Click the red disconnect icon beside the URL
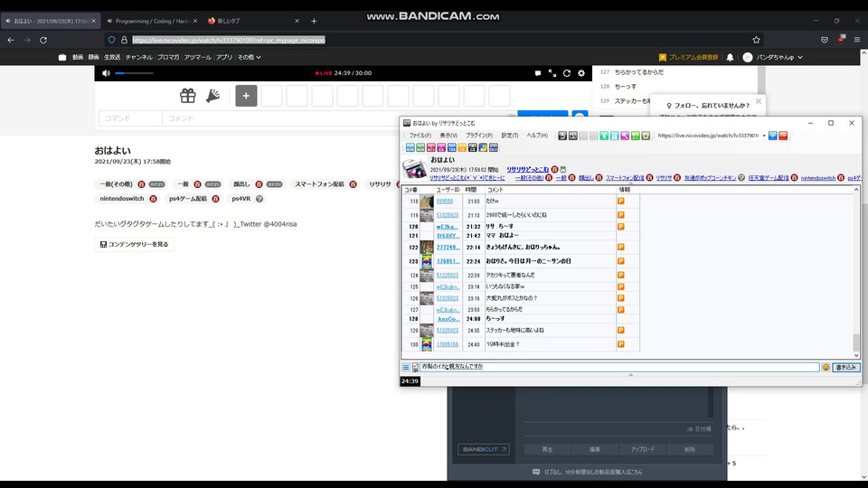 coord(783,136)
